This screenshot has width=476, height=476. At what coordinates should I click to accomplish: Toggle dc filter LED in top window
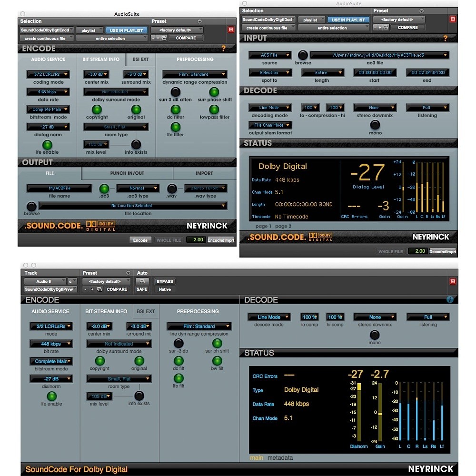(175, 109)
